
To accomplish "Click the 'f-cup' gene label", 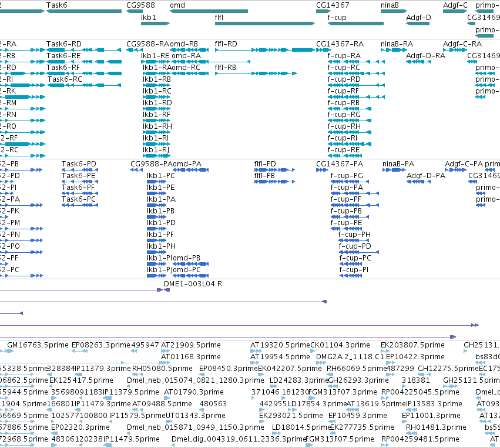I will coord(337,17).
